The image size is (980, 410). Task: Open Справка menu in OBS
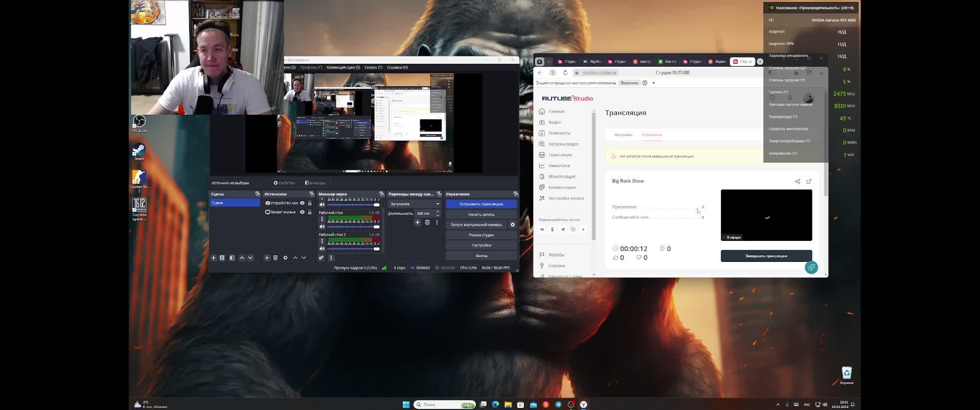pyautogui.click(x=397, y=67)
